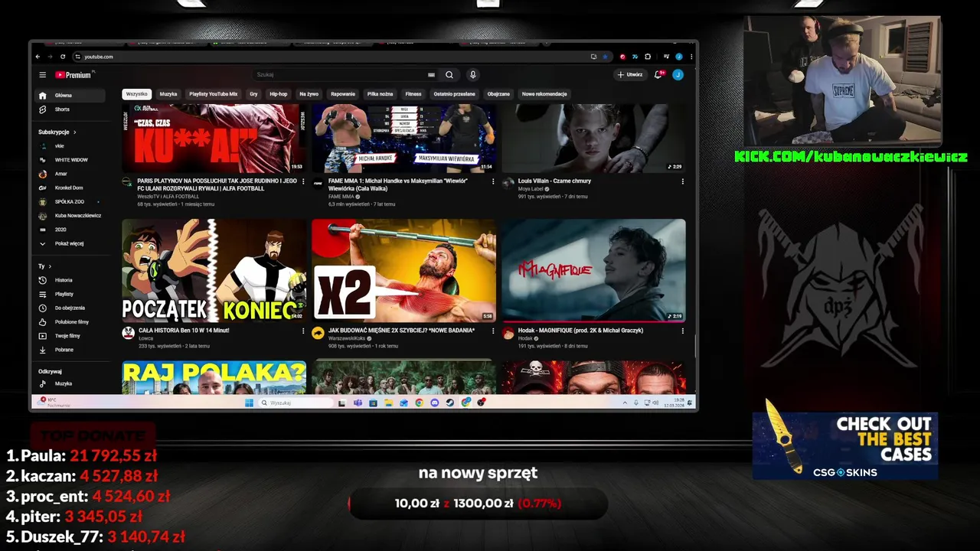The image size is (980, 551).
Task: Open options for CAŁA HISTORIA Ben 10 video
Action: (303, 331)
